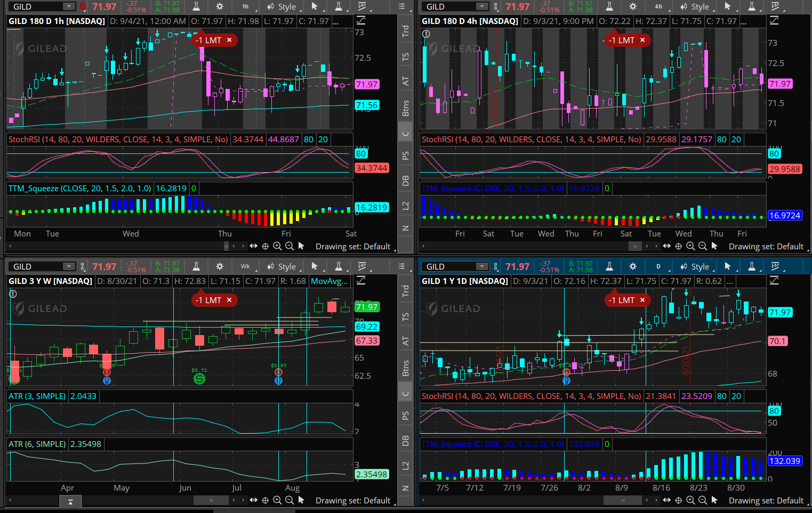Cancel the -1 LMT order on 4h chart
Image resolution: width=812 pixels, height=513 pixels.
point(642,40)
